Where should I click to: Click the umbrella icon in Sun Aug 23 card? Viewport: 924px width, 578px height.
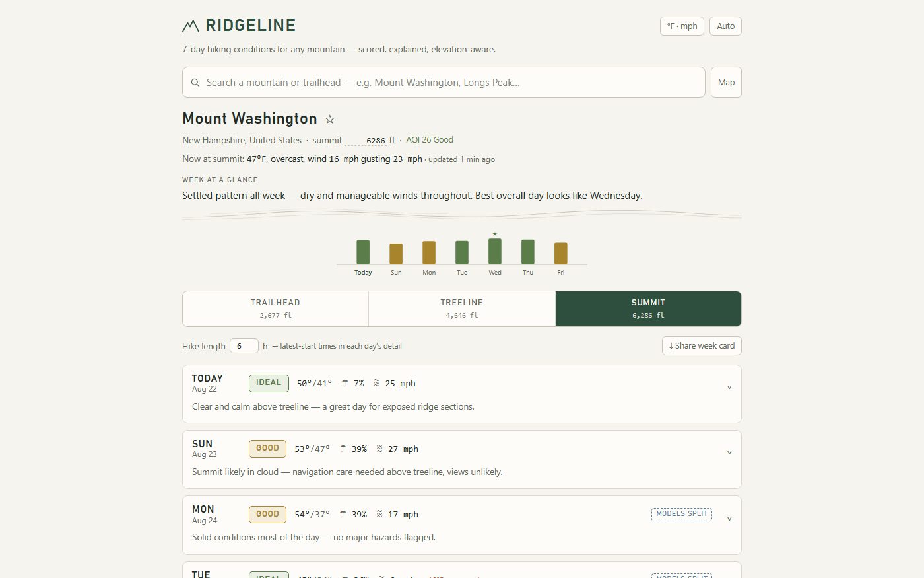tap(343, 449)
